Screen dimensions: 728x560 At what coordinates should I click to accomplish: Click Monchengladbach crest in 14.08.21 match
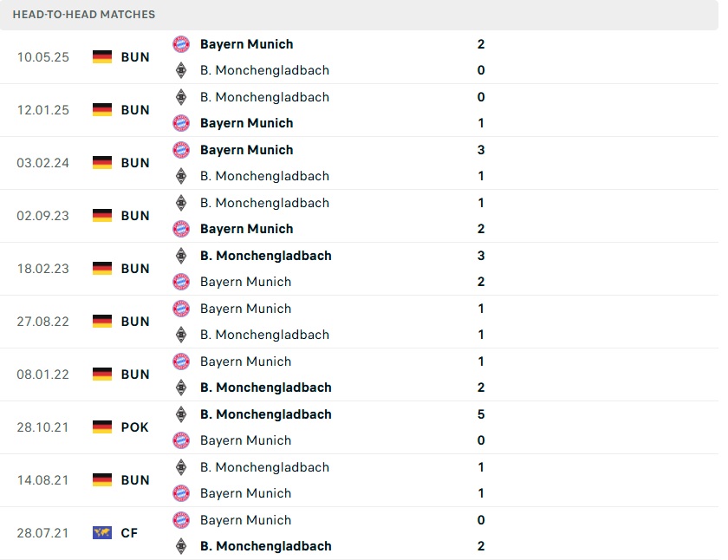(x=181, y=467)
